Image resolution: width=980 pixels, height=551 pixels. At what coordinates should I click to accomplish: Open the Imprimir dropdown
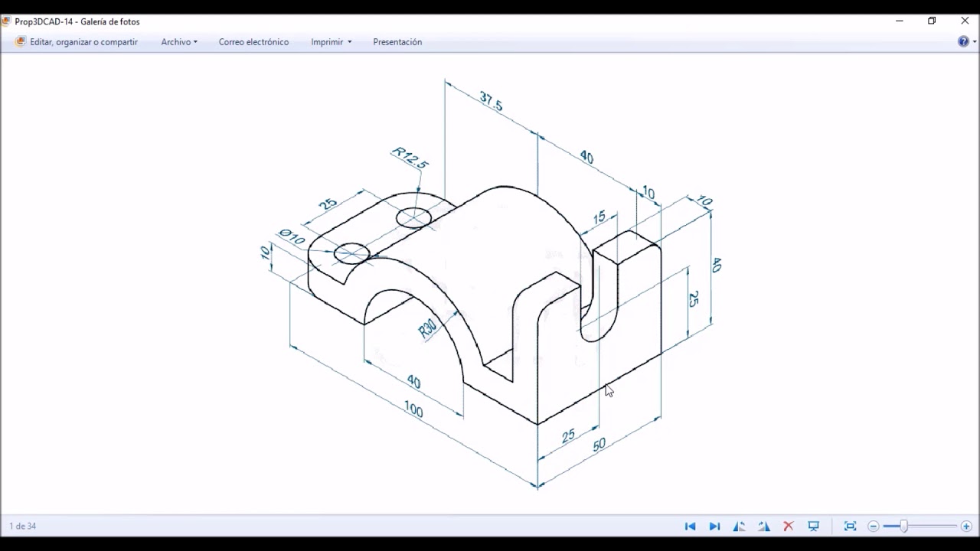[332, 42]
